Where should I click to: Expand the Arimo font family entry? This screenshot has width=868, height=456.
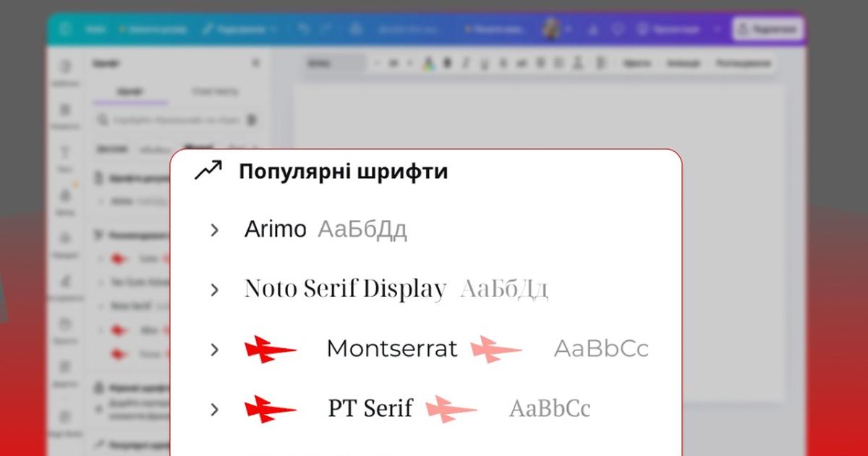pos(215,229)
